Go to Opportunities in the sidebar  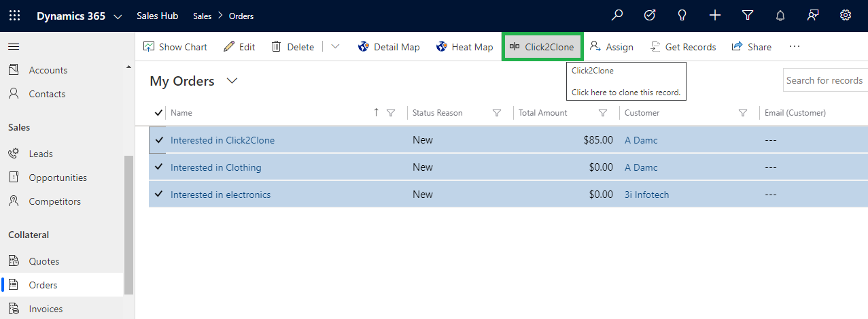pyautogui.click(x=58, y=178)
